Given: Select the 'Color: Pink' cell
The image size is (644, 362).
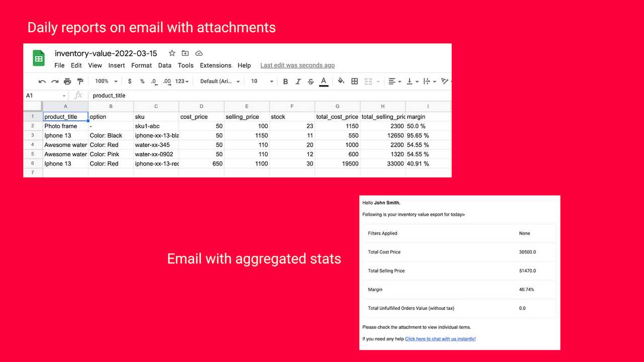Looking at the screenshot, I should pyautogui.click(x=111, y=154).
